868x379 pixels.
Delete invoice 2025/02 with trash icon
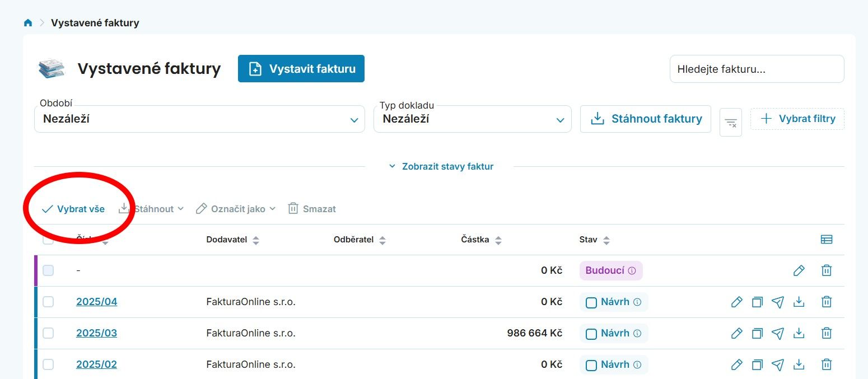coord(827,364)
